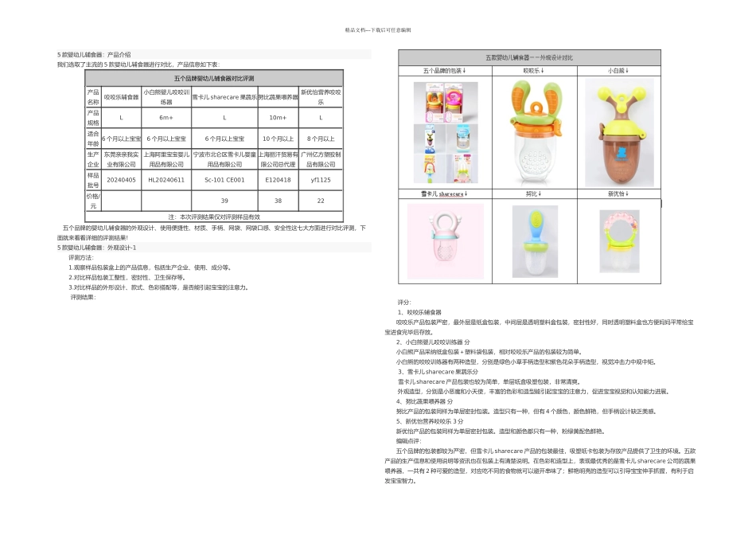The image size is (756, 535).
Task: Click the specification cell 10m+
Action: coord(279,118)
